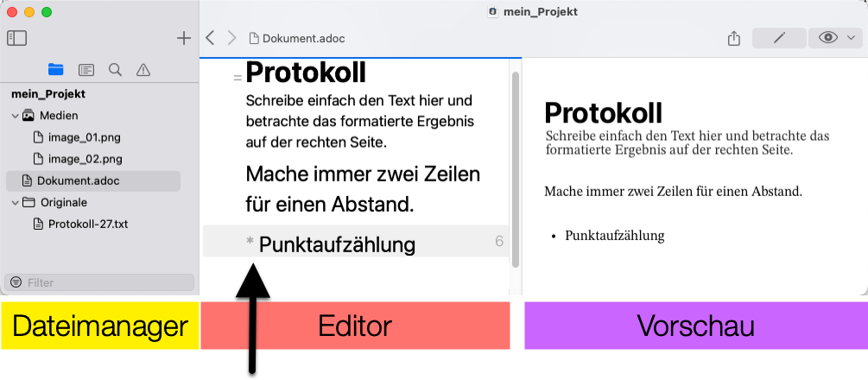868x380 pixels.
Task: Collapse the Originale folder
Action: [15, 203]
